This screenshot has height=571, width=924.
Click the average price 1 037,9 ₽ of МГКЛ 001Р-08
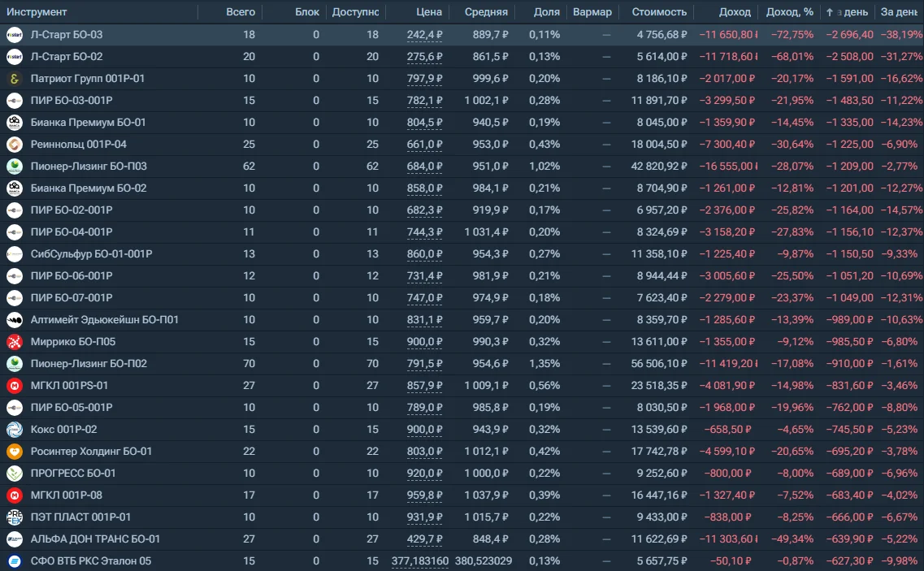[486, 495]
